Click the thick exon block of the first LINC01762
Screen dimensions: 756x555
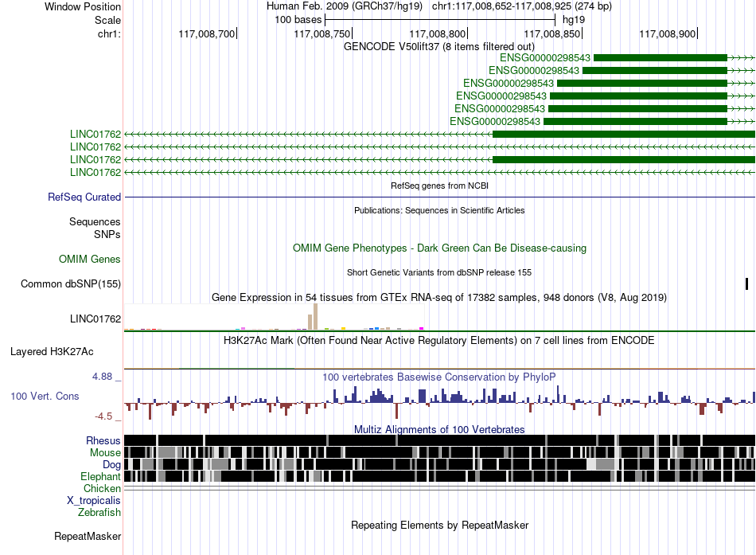(x=624, y=134)
